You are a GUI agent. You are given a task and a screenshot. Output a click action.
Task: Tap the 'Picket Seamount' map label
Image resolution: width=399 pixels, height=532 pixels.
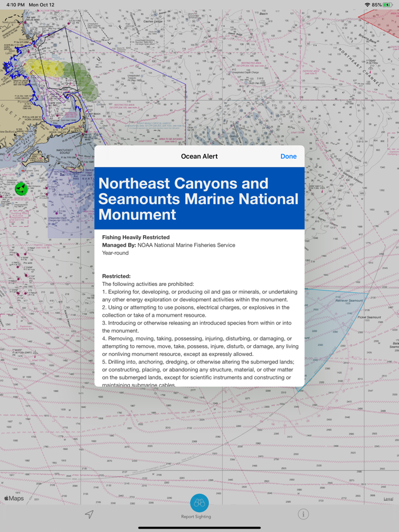pyautogui.click(x=369, y=317)
